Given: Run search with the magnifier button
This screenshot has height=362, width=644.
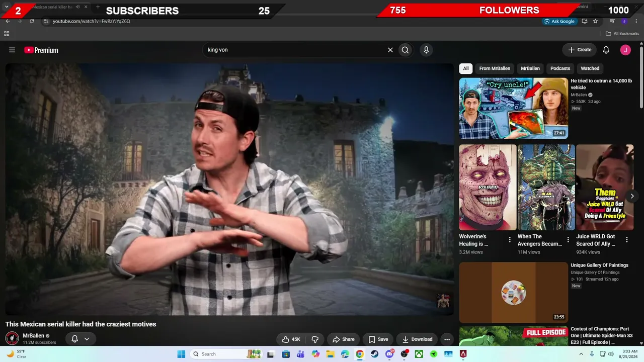Looking at the screenshot, I should (405, 50).
